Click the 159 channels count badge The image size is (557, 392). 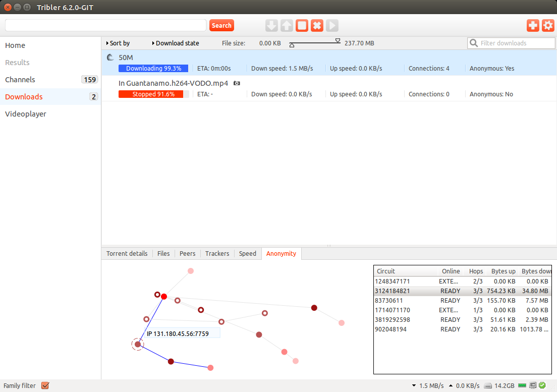[89, 80]
